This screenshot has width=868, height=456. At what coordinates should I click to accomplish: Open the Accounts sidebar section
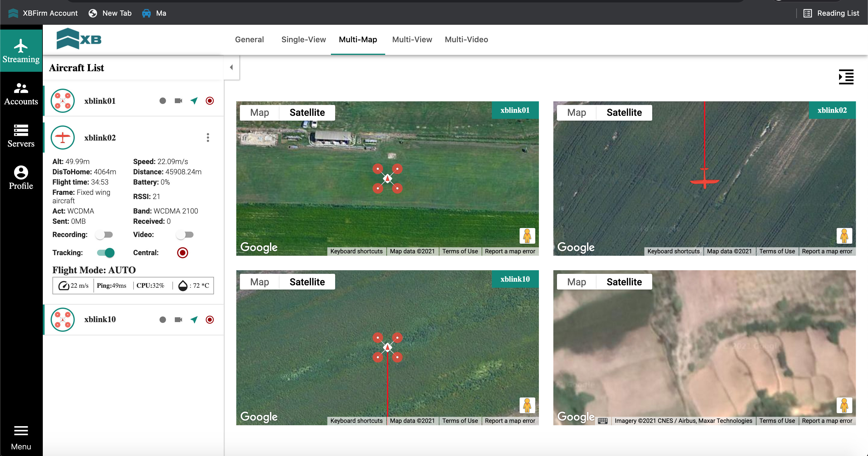21,94
